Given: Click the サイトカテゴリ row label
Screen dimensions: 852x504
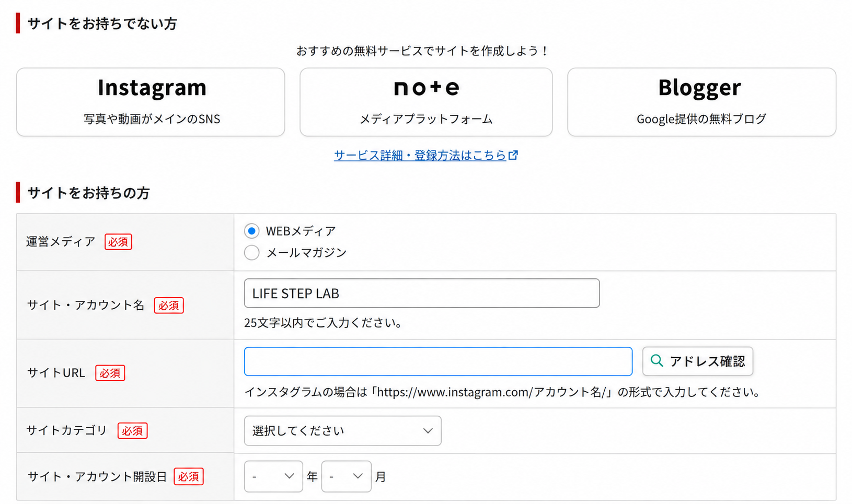Looking at the screenshot, I should [x=67, y=430].
